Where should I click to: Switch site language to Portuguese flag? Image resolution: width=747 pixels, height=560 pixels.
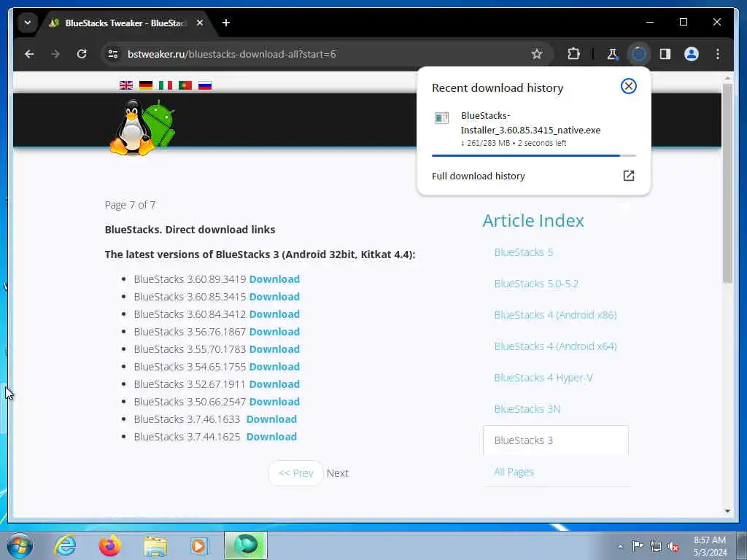tap(185, 85)
